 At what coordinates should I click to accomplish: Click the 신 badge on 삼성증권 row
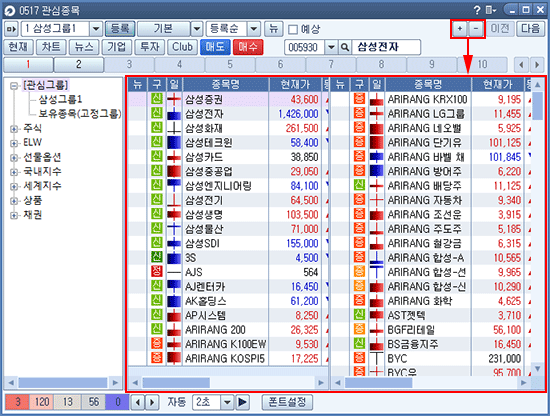[157, 99]
